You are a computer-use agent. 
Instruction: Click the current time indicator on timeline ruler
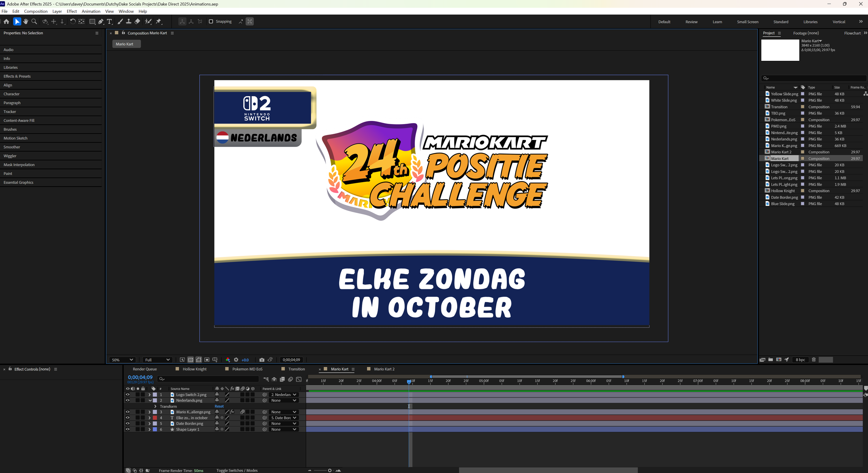(x=409, y=382)
